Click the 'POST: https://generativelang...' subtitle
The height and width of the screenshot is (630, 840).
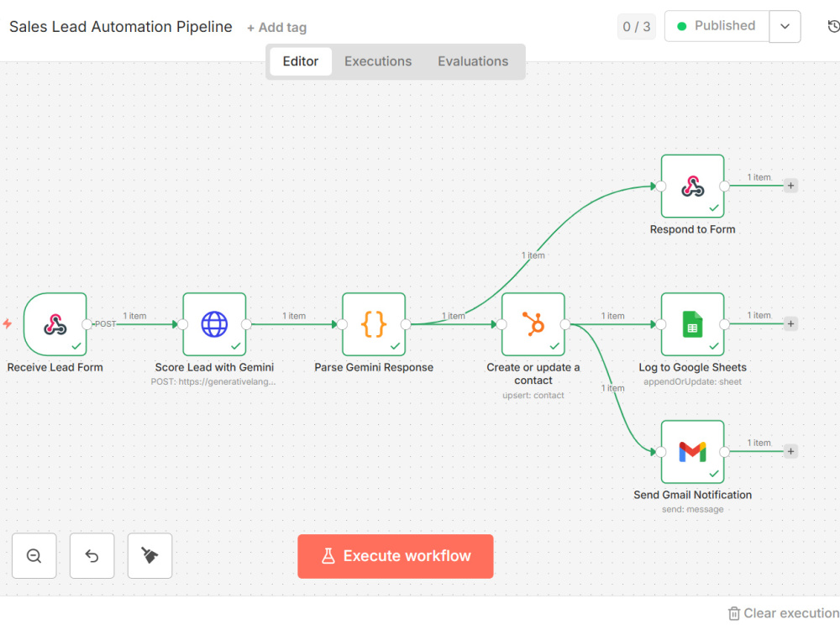213,382
